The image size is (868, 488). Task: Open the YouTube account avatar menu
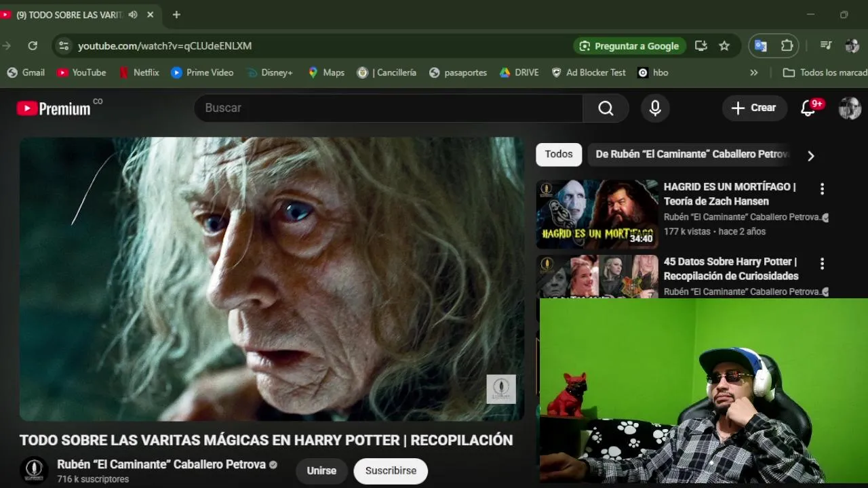point(850,108)
